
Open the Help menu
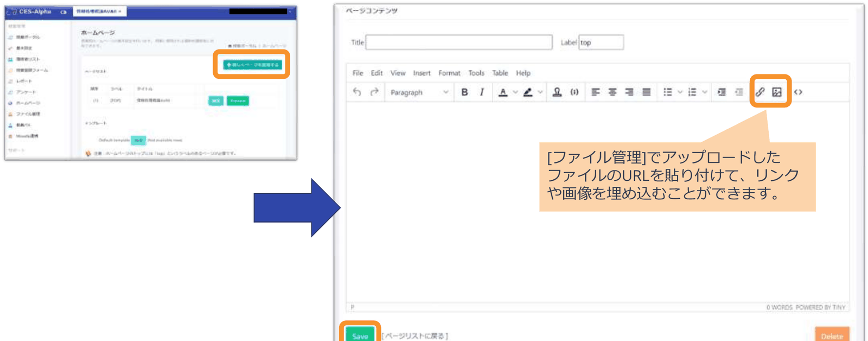click(523, 73)
